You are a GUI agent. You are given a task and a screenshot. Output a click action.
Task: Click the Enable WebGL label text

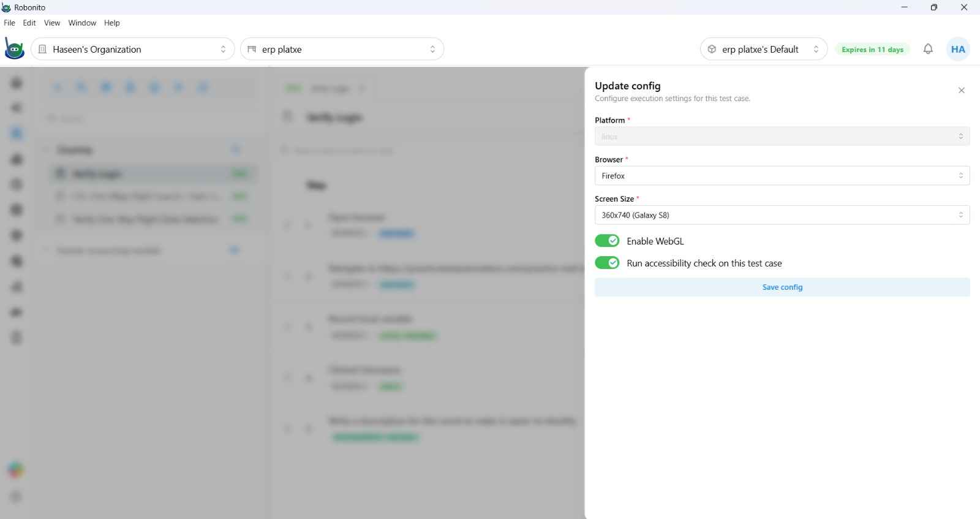tap(655, 241)
